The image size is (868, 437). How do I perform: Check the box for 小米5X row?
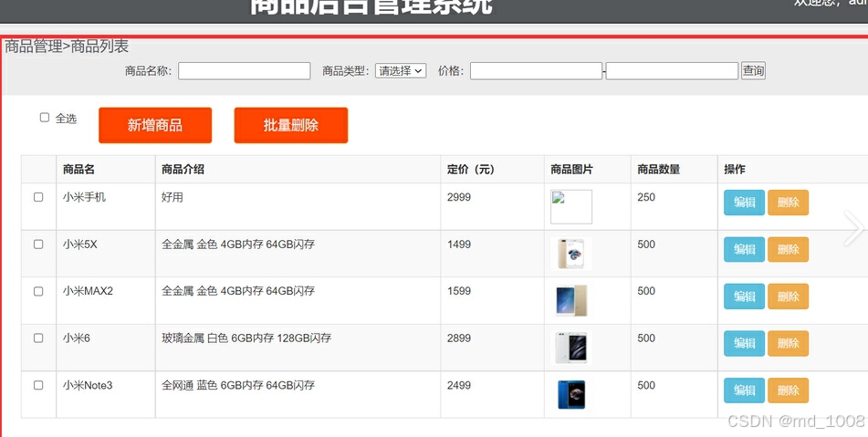tap(38, 244)
